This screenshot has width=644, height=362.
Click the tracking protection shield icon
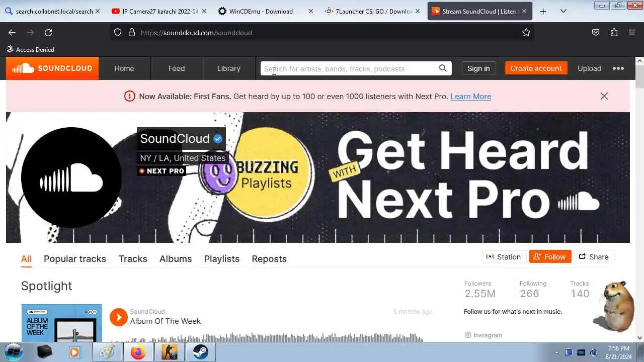[x=118, y=33]
